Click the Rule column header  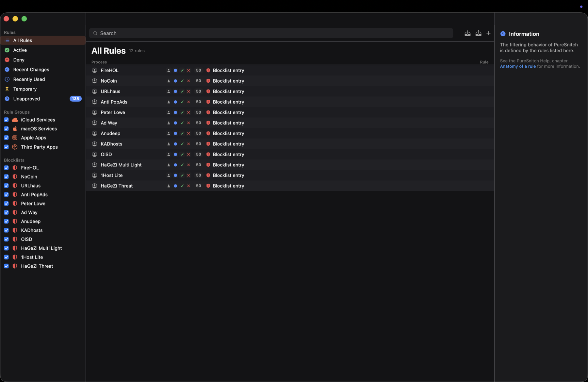pos(484,62)
